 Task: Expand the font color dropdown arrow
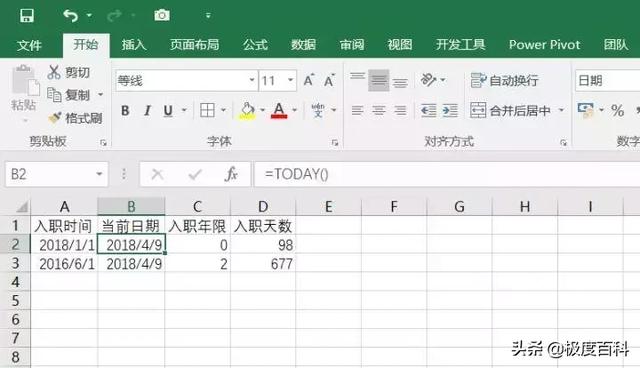pyautogui.click(x=295, y=110)
